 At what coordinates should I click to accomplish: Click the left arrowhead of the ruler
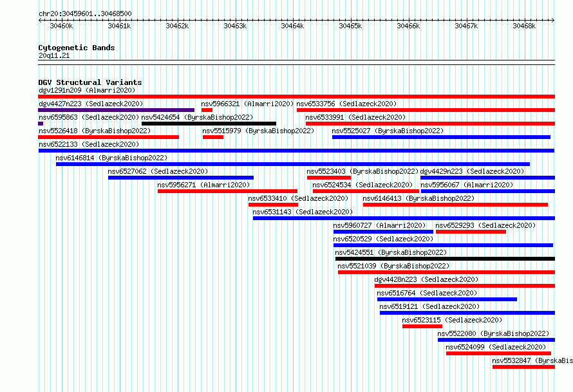40,20
